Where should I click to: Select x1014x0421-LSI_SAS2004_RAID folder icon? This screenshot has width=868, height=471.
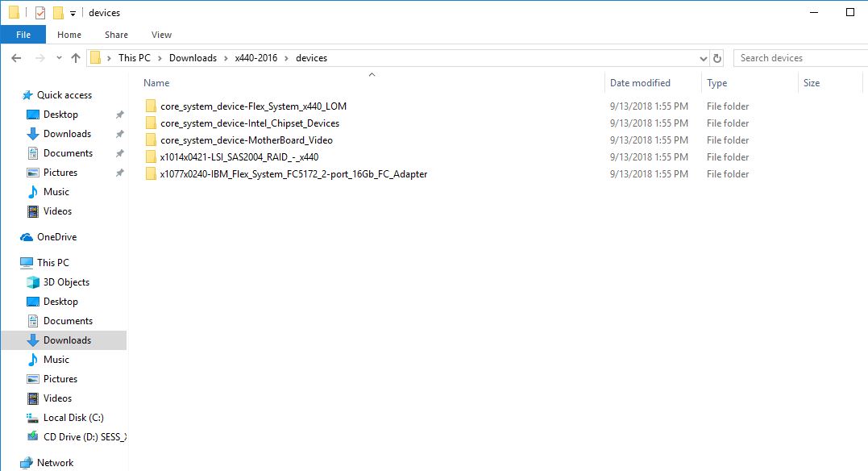pyautogui.click(x=150, y=157)
